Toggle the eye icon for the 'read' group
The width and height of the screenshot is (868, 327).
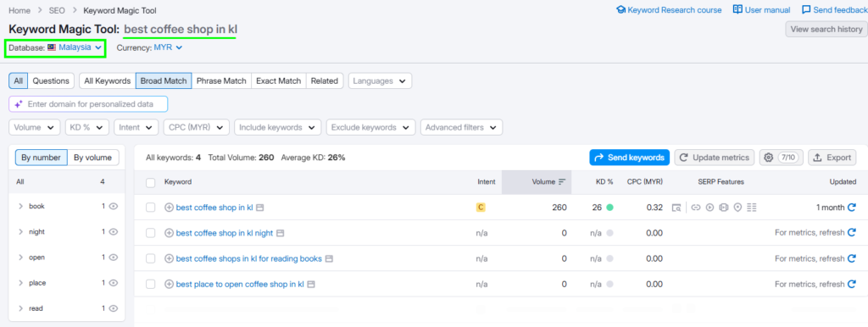pyautogui.click(x=114, y=308)
